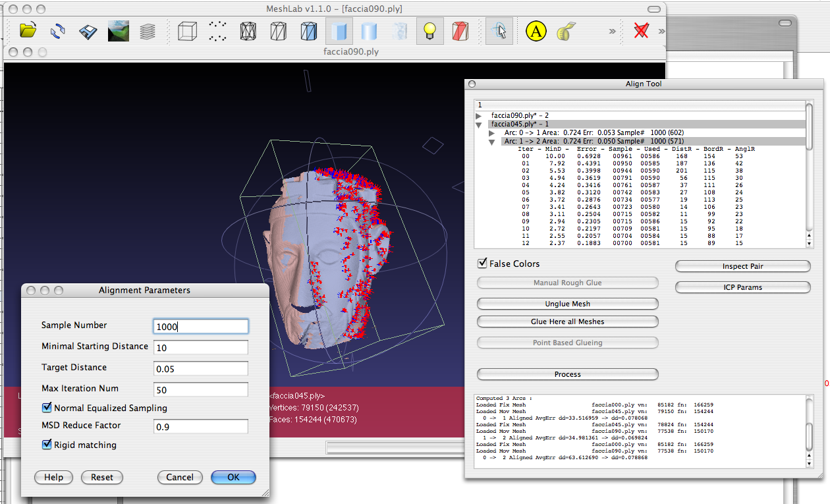Viewport: 830px width, 504px height.
Task: Click the Sample Number input field
Action: coord(200,326)
